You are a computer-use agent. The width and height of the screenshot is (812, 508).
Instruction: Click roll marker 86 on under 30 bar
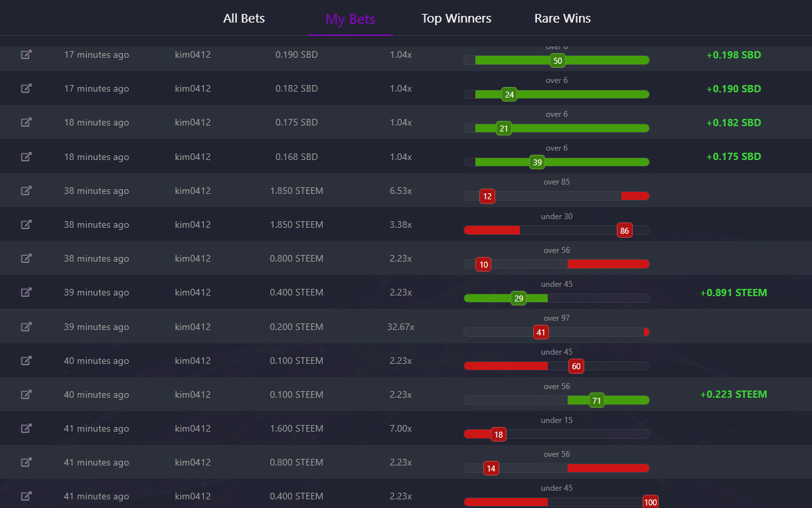(x=624, y=230)
